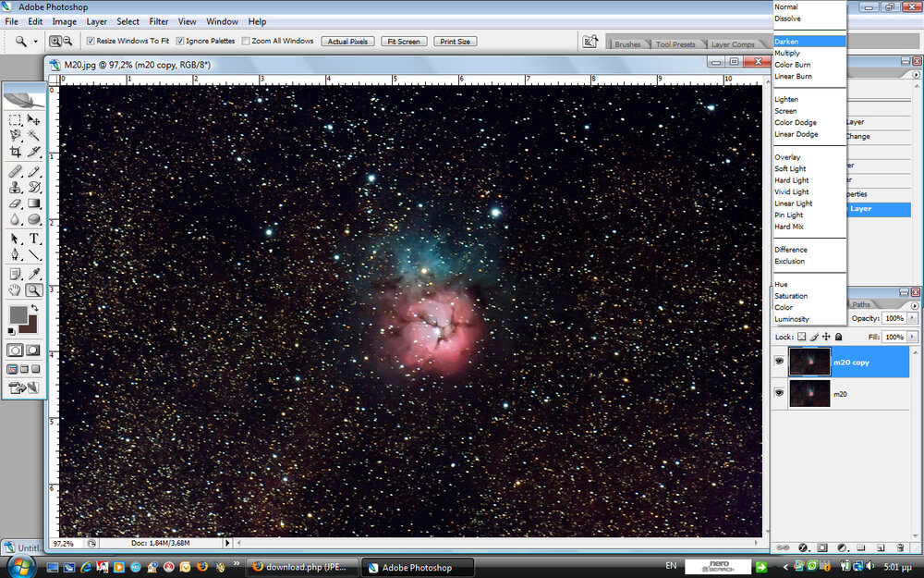Choose Multiply from the blend mode list
924x578 pixels.
pos(787,54)
